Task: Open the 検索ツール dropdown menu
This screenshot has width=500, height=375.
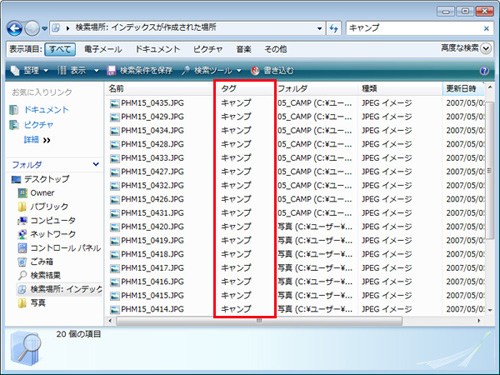Action: click(212, 71)
